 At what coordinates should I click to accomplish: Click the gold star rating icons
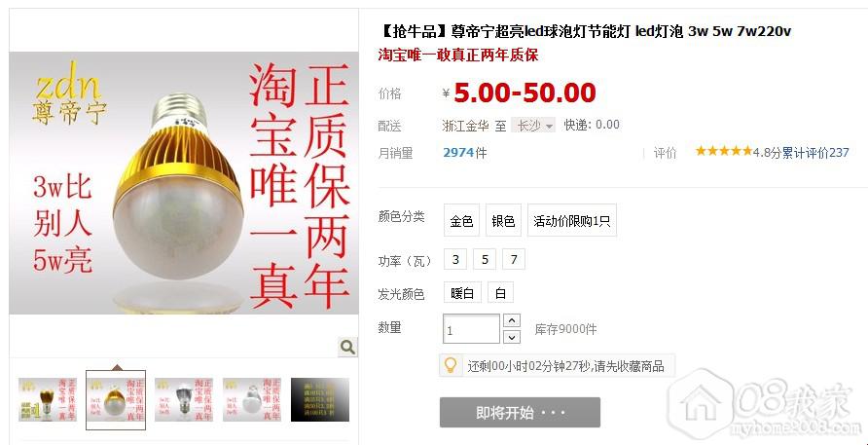click(724, 151)
